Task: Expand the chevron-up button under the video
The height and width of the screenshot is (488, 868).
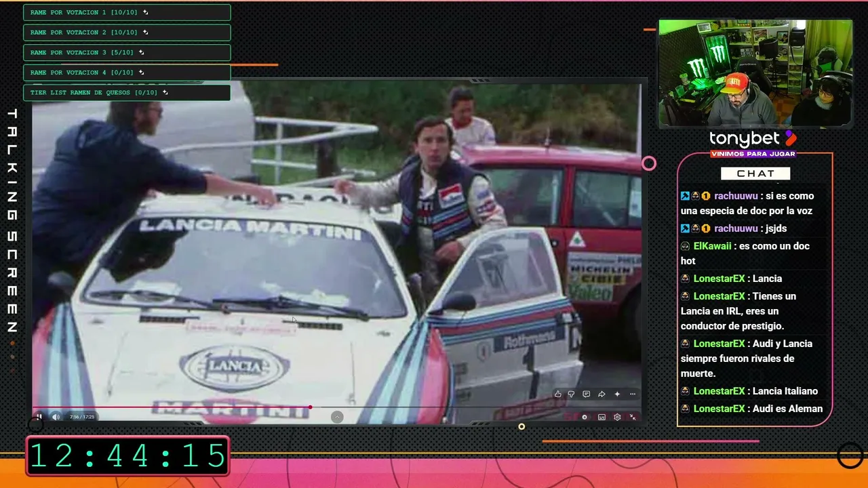Action: 337,417
